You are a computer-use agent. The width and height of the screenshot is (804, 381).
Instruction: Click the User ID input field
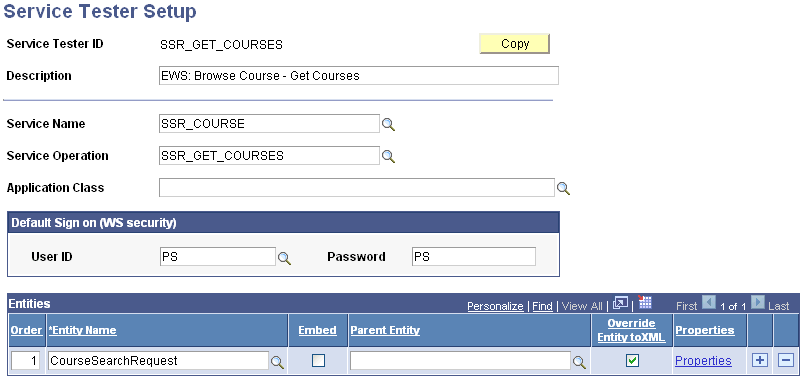(217, 256)
